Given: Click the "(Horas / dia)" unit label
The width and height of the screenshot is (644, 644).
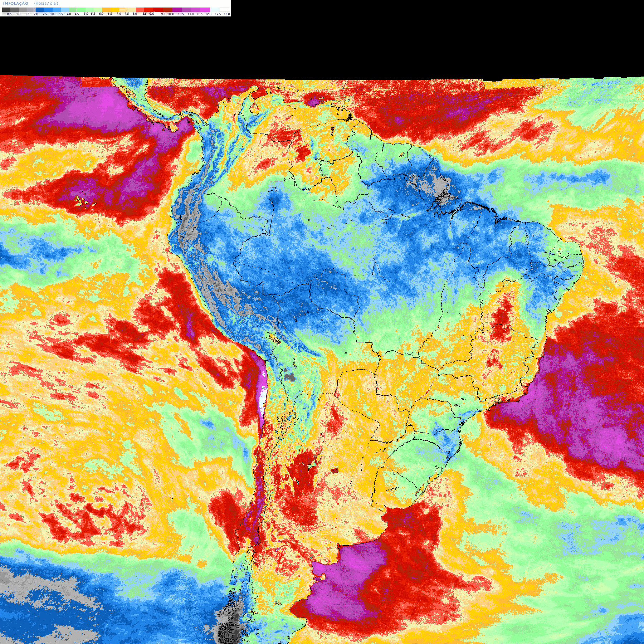Looking at the screenshot, I should click(x=46, y=3).
